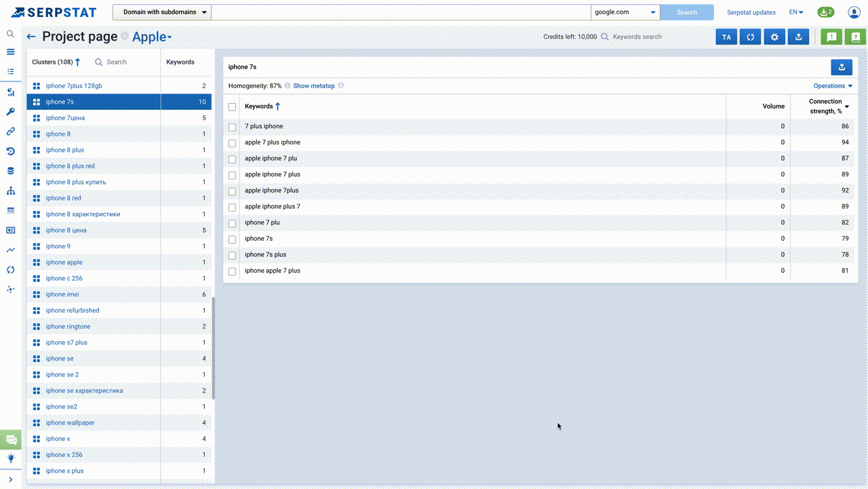Screen dimensions: 868x489
Task: Open settings gear in project toolbar
Action: 774,37
